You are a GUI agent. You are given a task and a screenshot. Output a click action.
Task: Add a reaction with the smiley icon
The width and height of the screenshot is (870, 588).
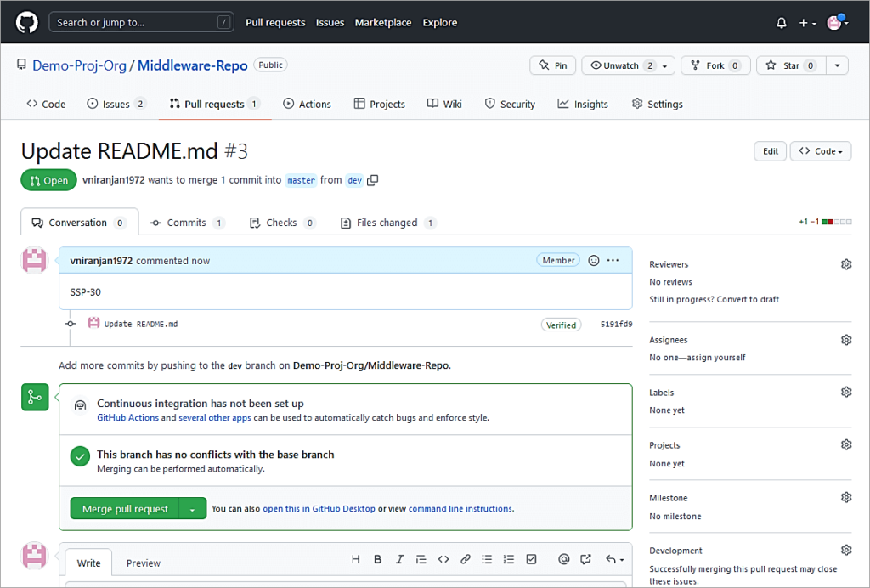tap(593, 260)
